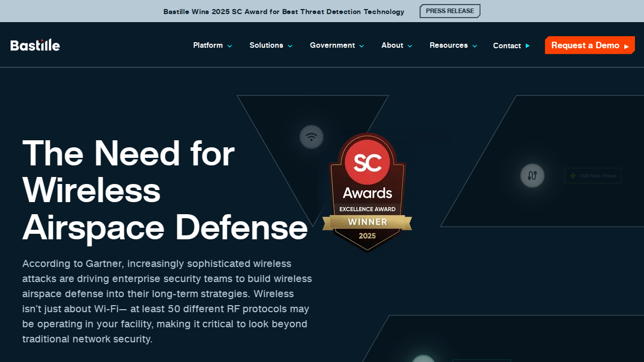Viewport: 644px width, 362px height.
Task: Click the Wi-Fi signal icon
Action: (311, 137)
